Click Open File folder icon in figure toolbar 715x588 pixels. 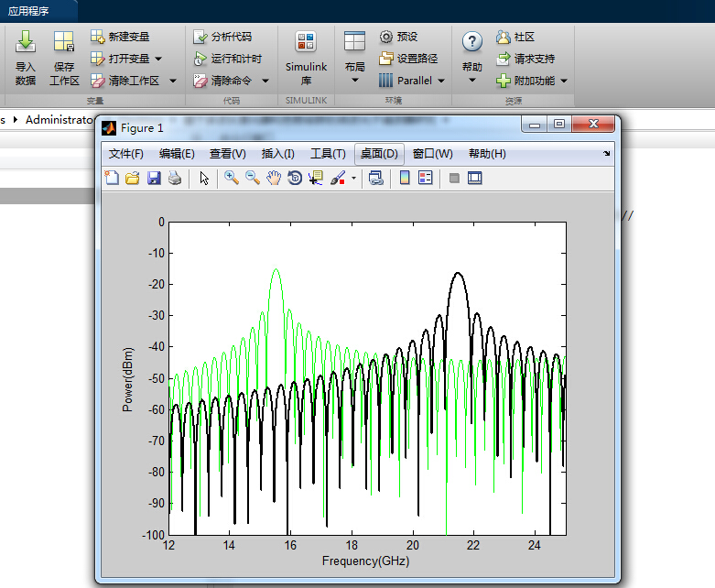coord(132,178)
